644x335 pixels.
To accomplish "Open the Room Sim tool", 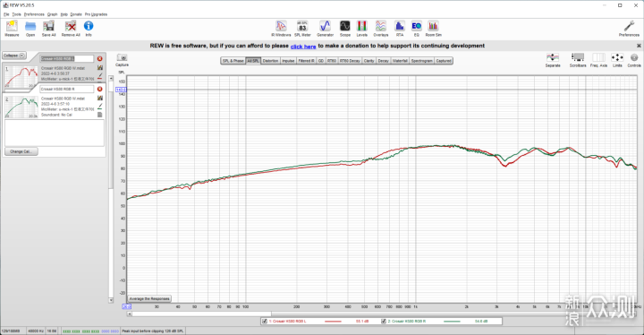I will [x=433, y=29].
